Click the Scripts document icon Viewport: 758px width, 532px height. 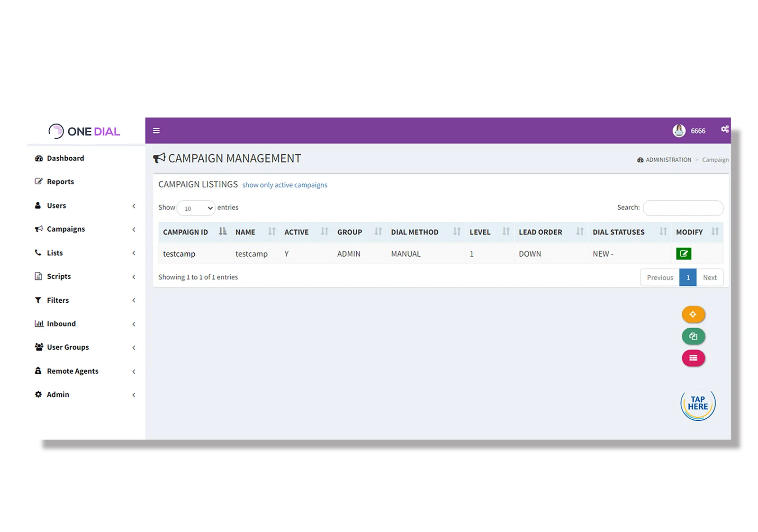(x=38, y=276)
